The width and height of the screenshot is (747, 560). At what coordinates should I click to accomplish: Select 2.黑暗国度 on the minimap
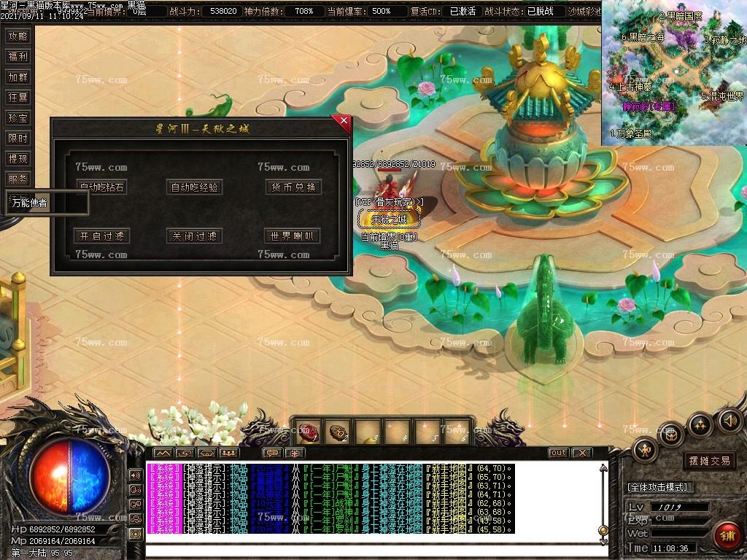[681, 16]
